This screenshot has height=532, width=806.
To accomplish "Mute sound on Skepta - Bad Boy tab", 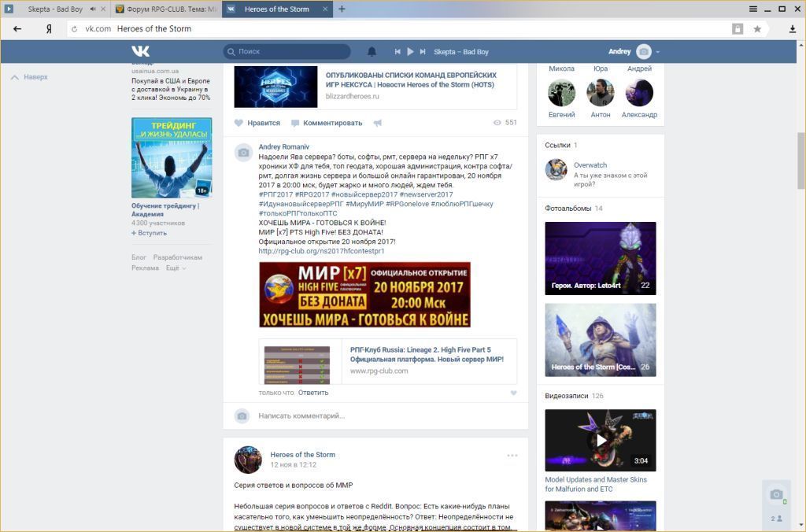I will (93, 9).
